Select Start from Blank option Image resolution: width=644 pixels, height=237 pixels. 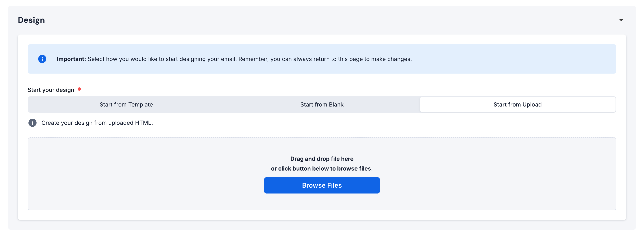pyautogui.click(x=322, y=104)
